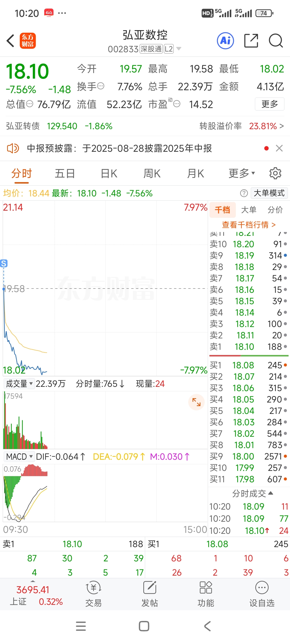Switch to the 日K tab
The width and height of the screenshot is (290, 644).
[109, 173]
